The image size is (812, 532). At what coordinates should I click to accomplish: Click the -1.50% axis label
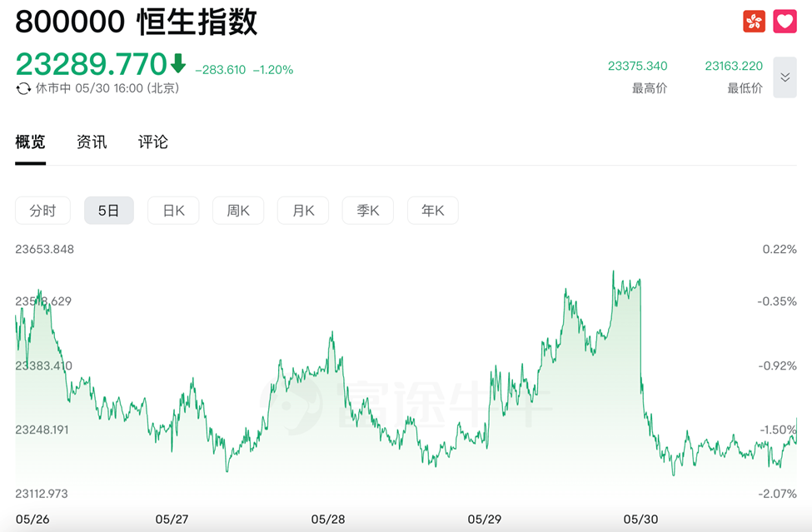click(778, 430)
